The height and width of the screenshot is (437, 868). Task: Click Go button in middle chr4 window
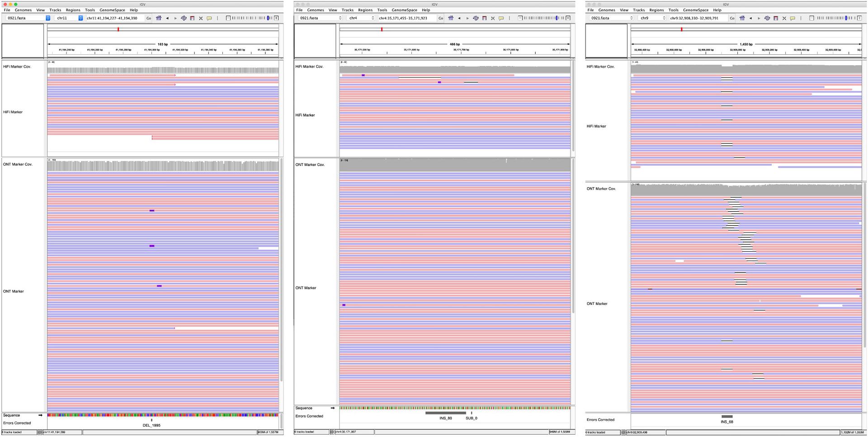click(x=441, y=18)
